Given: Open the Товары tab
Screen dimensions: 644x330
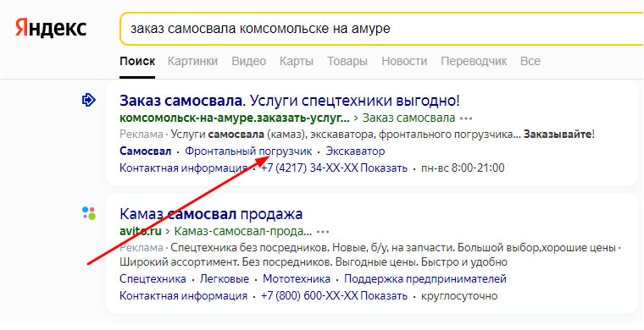Looking at the screenshot, I should [347, 62].
